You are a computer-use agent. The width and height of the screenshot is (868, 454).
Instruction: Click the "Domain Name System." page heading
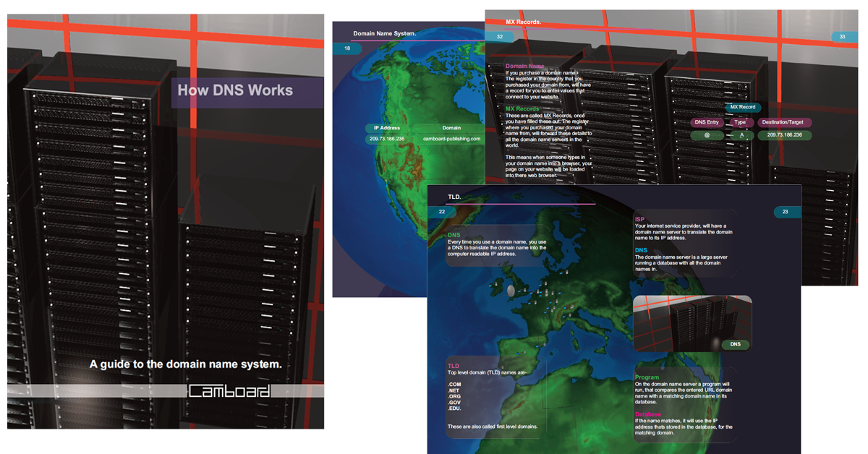click(x=384, y=33)
